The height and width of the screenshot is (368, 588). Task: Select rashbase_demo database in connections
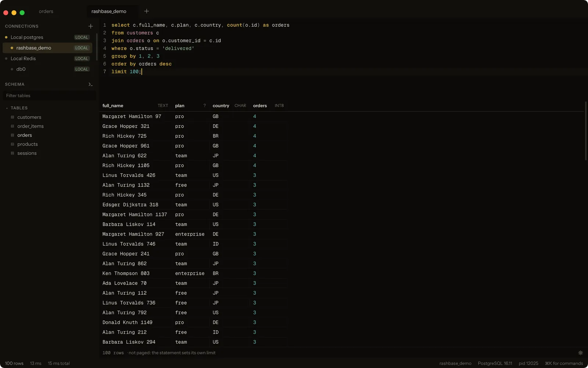click(48, 48)
